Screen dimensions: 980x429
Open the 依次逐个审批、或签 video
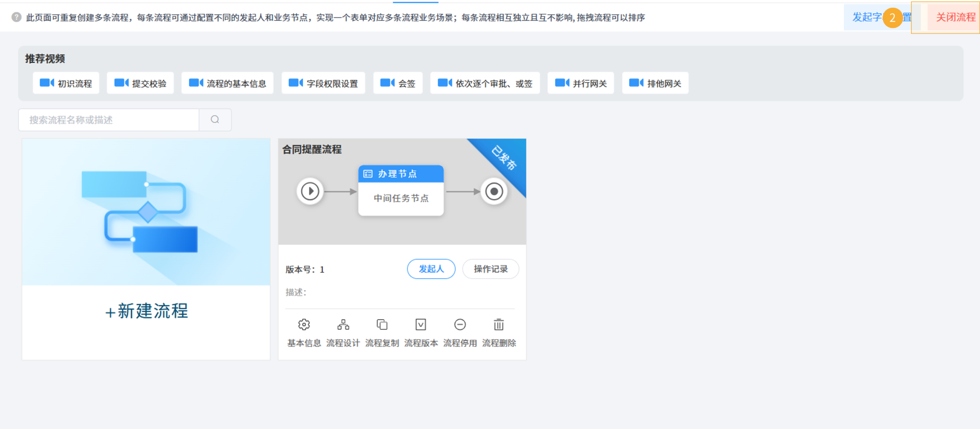point(485,83)
